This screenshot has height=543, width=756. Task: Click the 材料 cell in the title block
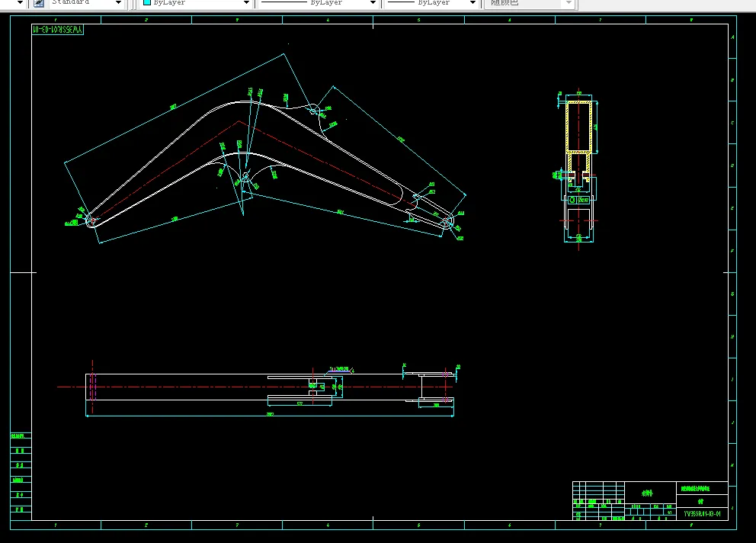click(x=650, y=493)
